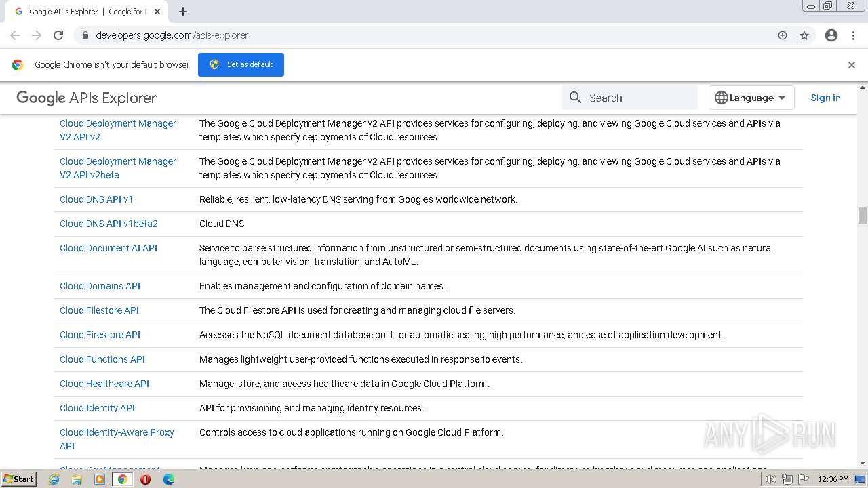Select the Google APIs Explorer browser tab

(88, 12)
